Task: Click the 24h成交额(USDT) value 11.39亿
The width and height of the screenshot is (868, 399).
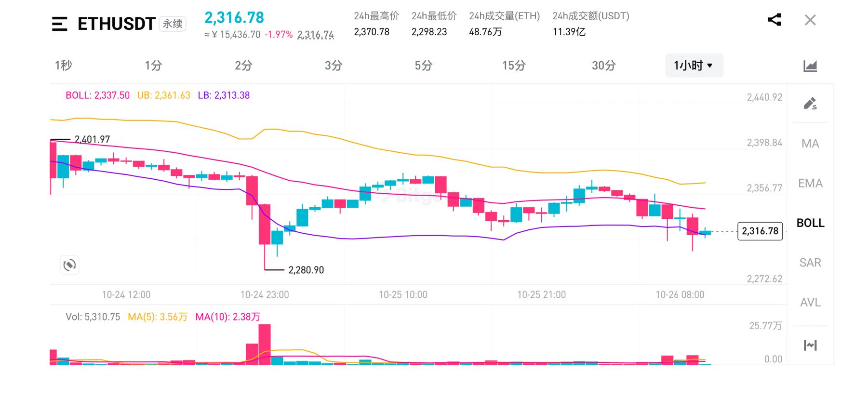Action: 569,32
